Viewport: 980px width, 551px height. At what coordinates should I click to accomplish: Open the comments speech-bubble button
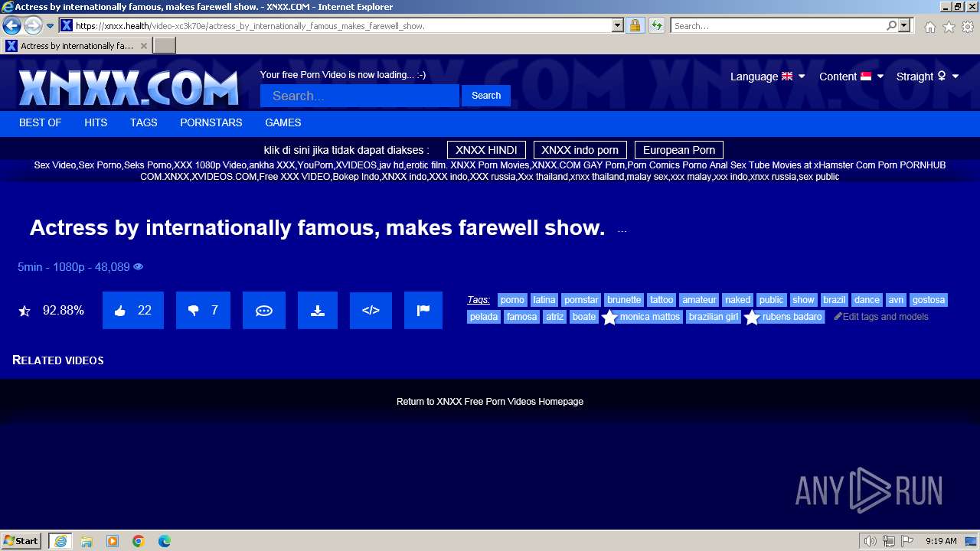[x=264, y=311]
